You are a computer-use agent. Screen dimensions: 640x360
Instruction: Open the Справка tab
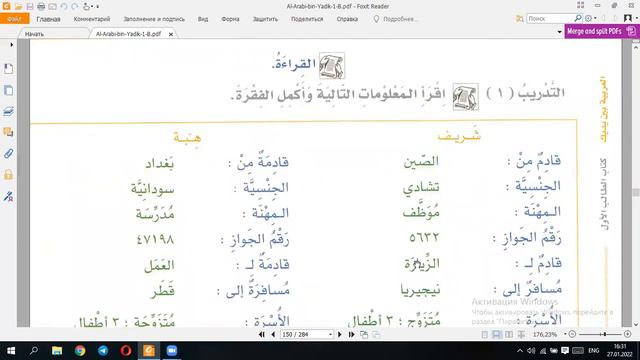coord(347,19)
